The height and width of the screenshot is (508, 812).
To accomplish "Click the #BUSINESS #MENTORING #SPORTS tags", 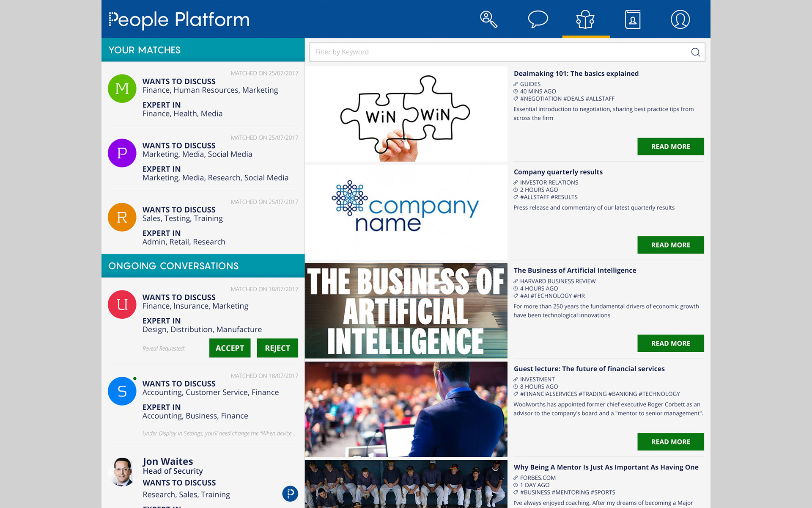I will [x=568, y=492].
